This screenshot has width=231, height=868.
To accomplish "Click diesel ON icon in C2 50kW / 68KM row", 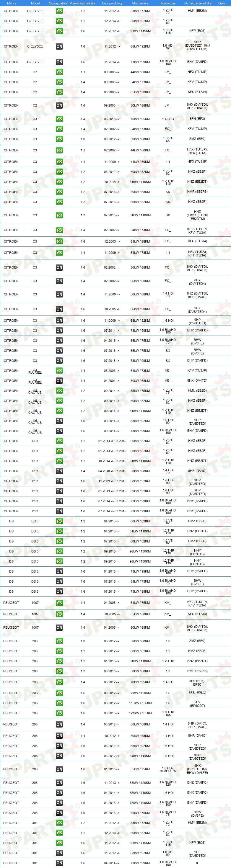I will coord(59,105).
